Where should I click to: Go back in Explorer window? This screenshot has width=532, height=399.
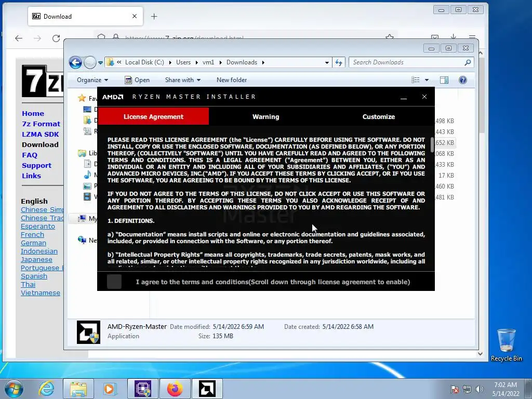click(75, 62)
